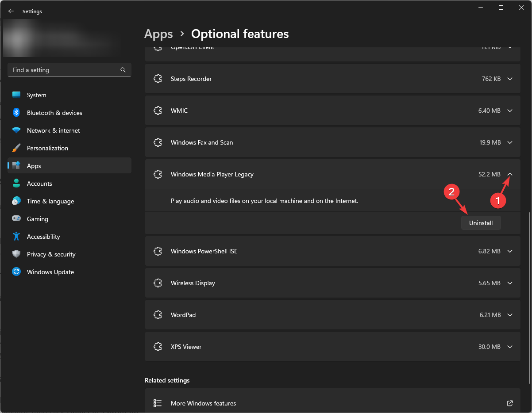Click the list icon beside More Windows features
The image size is (532, 413).
(158, 403)
